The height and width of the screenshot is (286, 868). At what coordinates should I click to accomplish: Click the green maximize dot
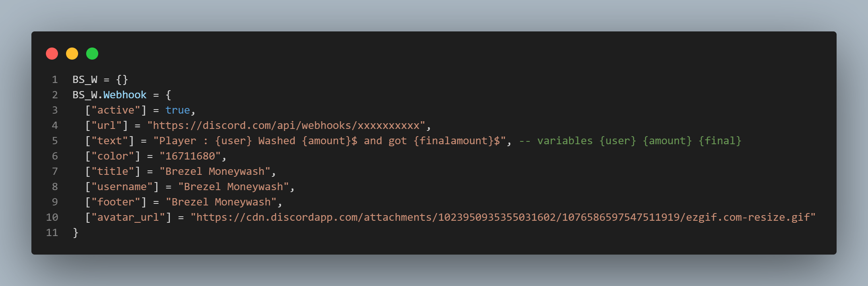click(x=92, y=54)
